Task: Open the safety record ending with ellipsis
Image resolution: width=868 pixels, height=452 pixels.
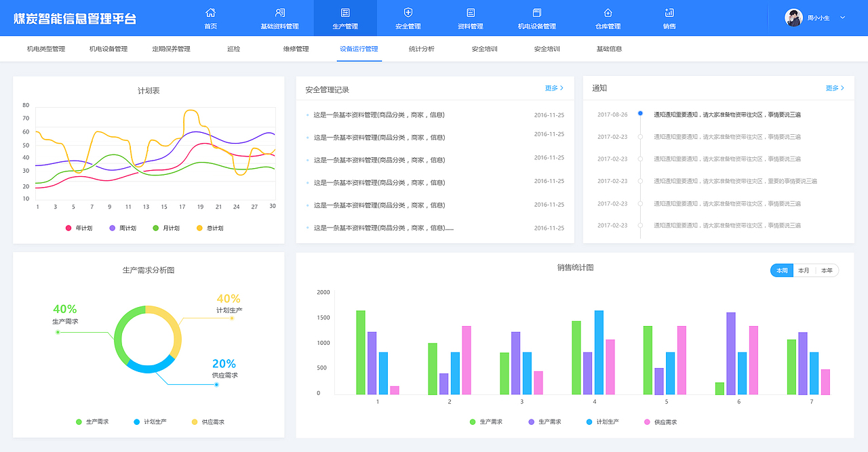Action: 383,228
